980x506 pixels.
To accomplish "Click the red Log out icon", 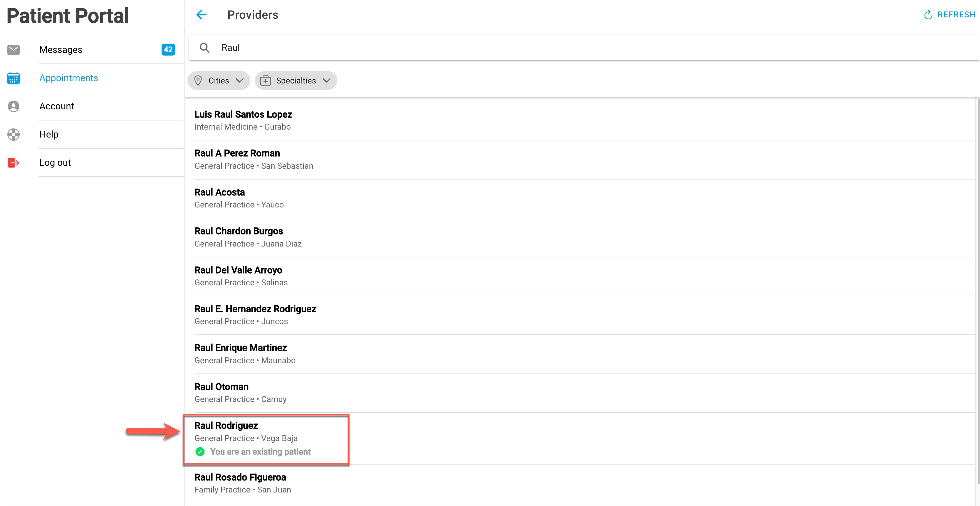I will (x=14, y=163).
